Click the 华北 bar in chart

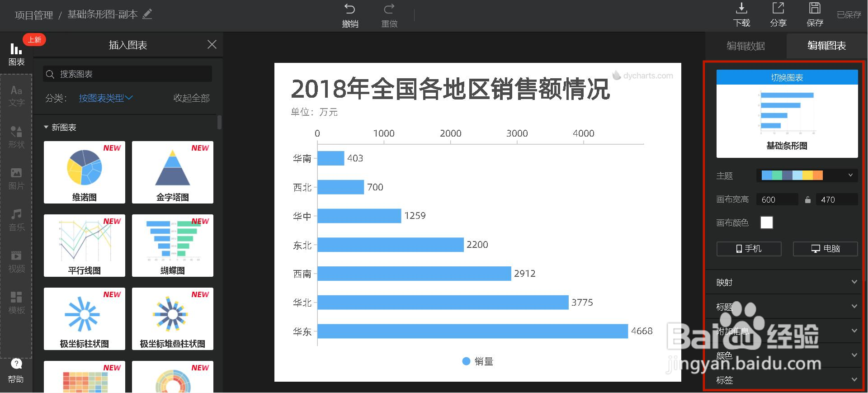[443, 302]
